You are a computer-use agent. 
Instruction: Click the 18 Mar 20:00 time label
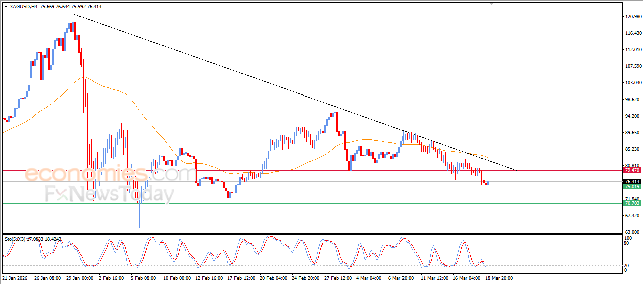pyautogui.click(x=498, y=277)
